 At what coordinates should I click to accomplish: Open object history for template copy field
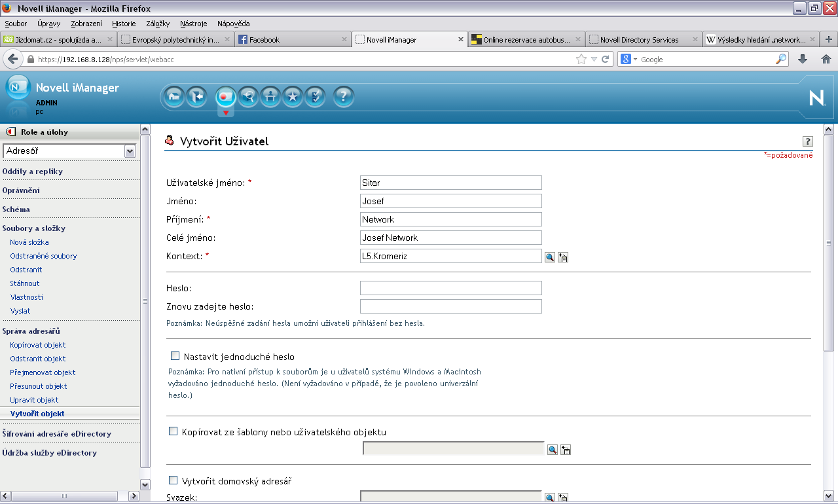tap(566, 450)
